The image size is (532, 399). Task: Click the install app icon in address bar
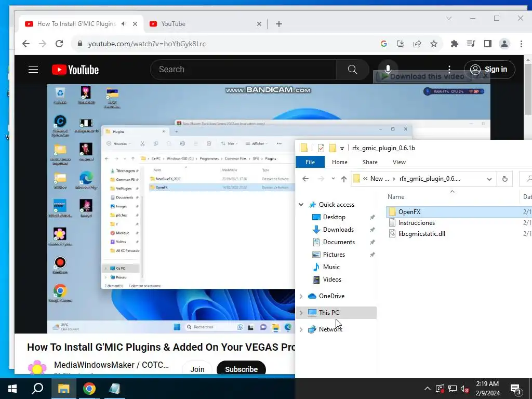pyautogui.click(x=401, y=44)
